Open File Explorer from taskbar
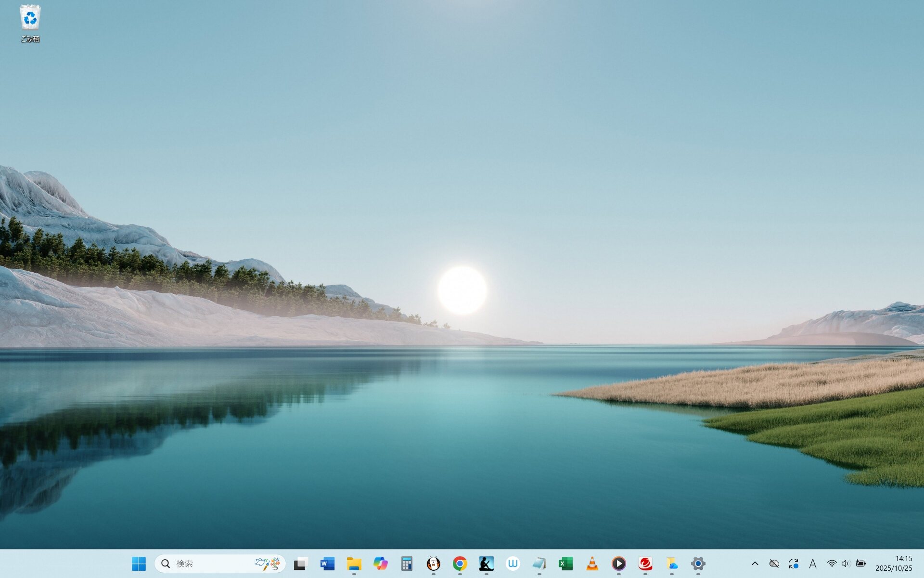The height and width of the screenshot is (578, 924). pos(354,564)
